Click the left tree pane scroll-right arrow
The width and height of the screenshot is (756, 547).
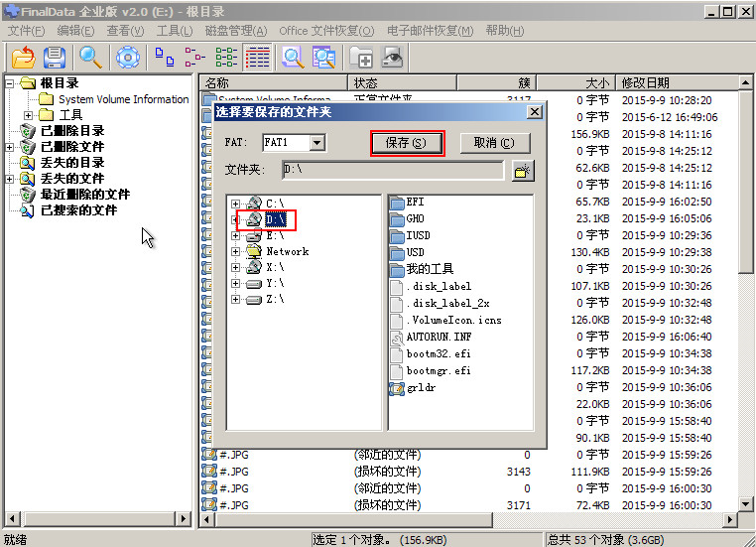click(184, 519)
